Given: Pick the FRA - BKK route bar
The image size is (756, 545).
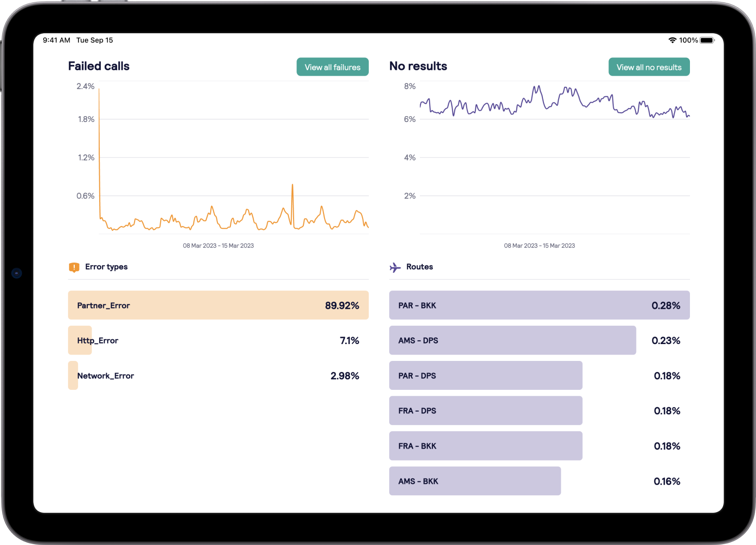Looking at the screenshot, I should click(486, 446).
